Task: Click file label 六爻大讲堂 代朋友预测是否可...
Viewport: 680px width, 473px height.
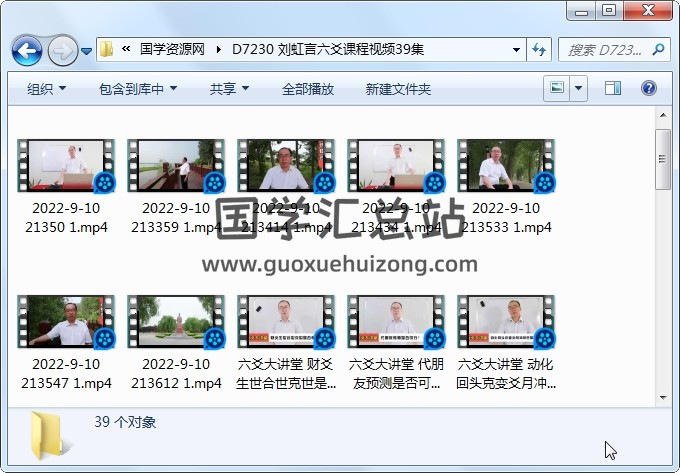Action: point(396,374)
